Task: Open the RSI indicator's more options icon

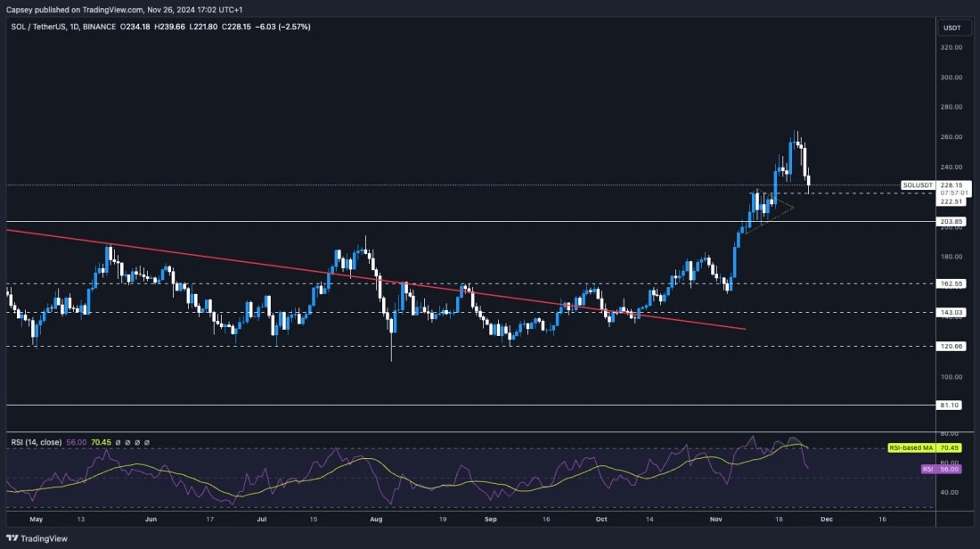Action: pyautogui.click(x=147, y=443)
